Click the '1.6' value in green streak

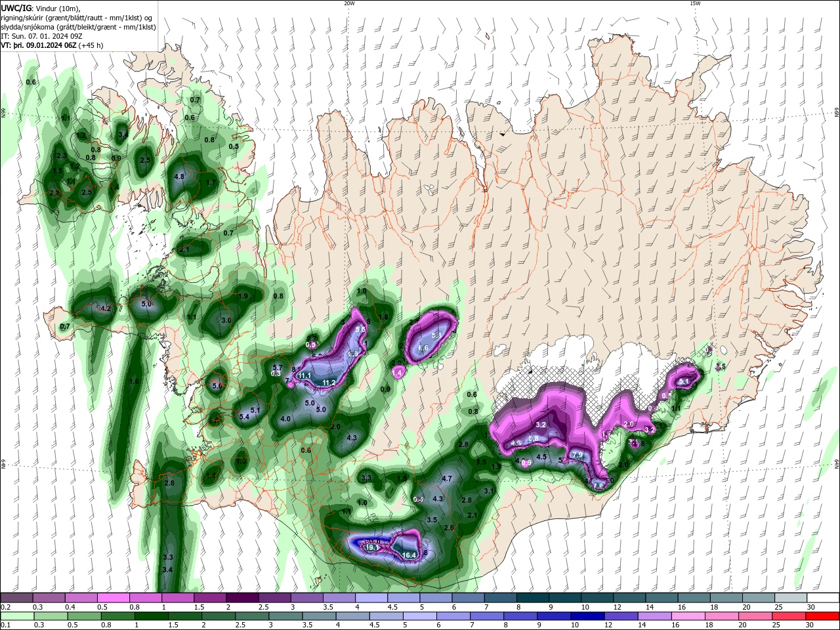(x=135, y=381)
